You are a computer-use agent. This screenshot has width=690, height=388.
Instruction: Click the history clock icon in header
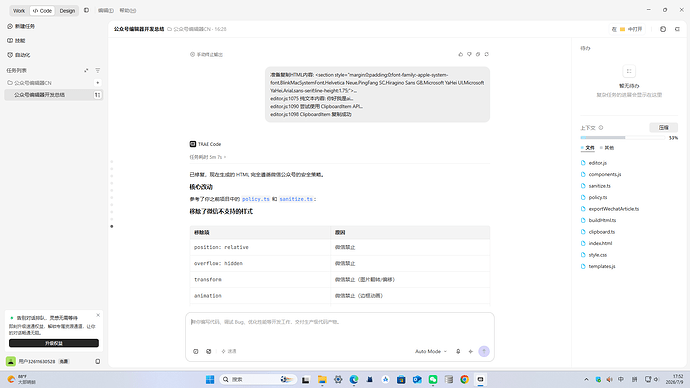663,29
